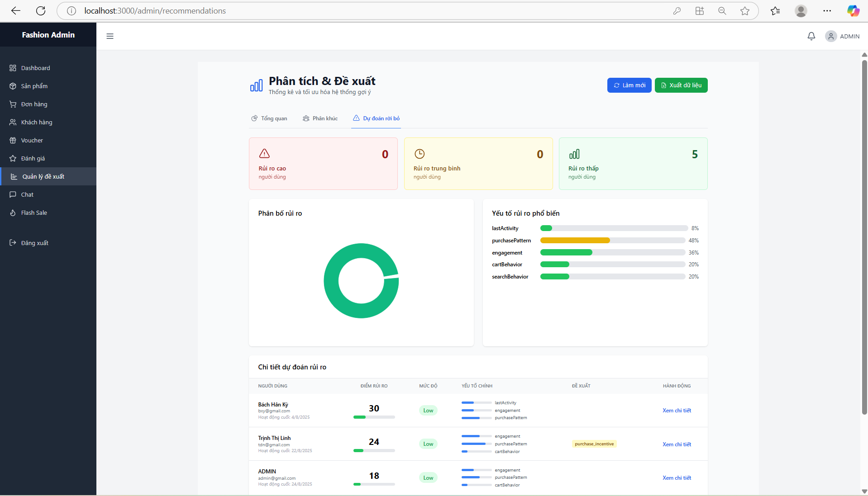Screen dimensions: 868x496
Task: Open the Copilot icon
Action: (x=853, y=11)
